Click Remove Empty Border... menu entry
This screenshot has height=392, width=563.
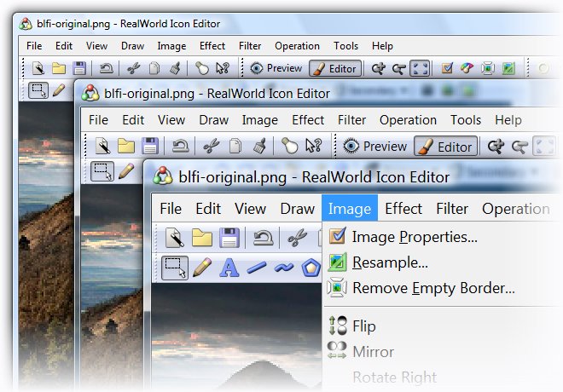pos(433,288)
